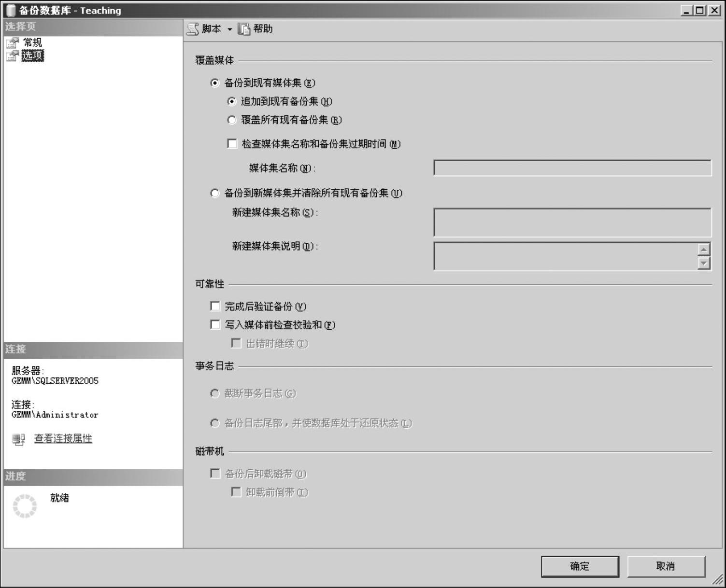Close the 备份数据库 dialog
This screenshot has width=726, height=588.
point(714,10)
